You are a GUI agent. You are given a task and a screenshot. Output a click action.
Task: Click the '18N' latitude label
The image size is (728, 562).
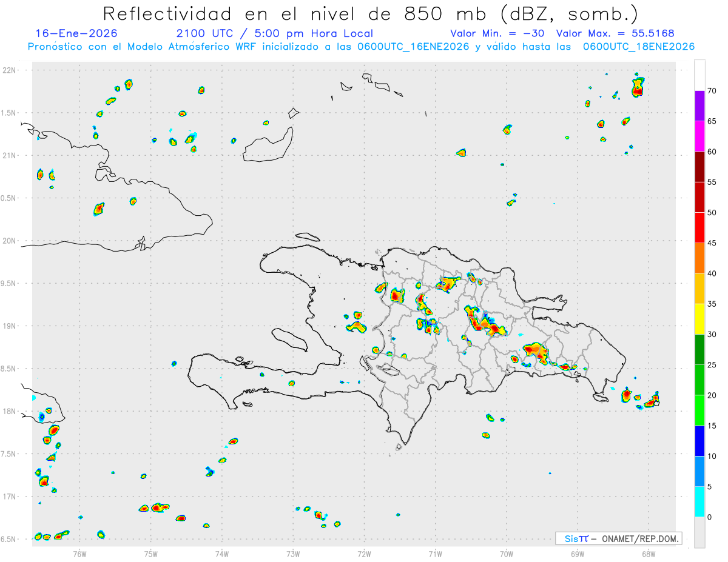point(10,411)
